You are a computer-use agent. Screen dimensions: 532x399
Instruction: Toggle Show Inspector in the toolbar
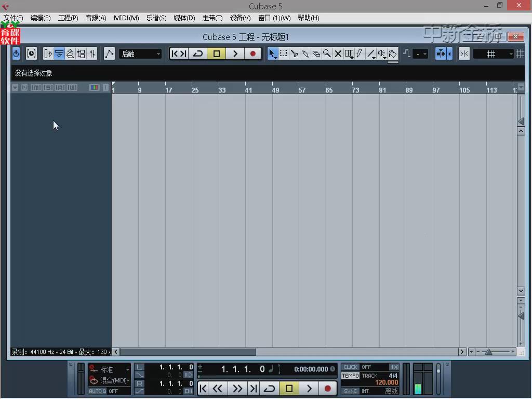pos(48,54)
